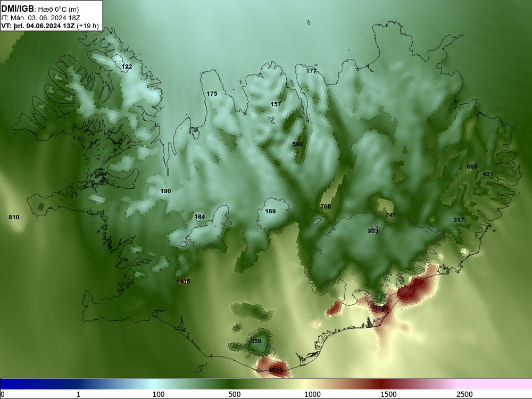Click the 303 value label on Vatnajökull
The width and height of the screenshot is (532, 399).
[x=373, y=231]
